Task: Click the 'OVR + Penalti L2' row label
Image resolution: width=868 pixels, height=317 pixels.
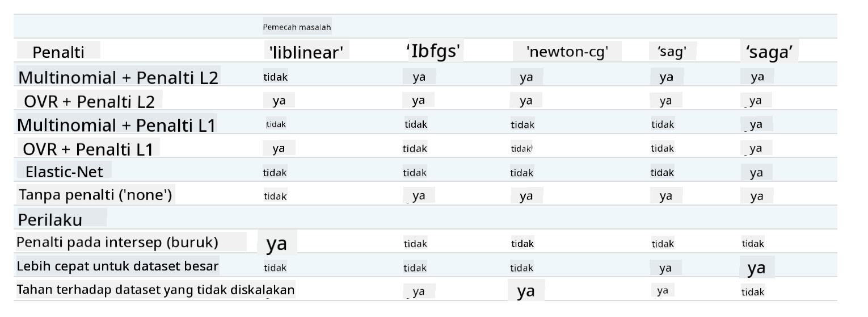Action: 90,101
